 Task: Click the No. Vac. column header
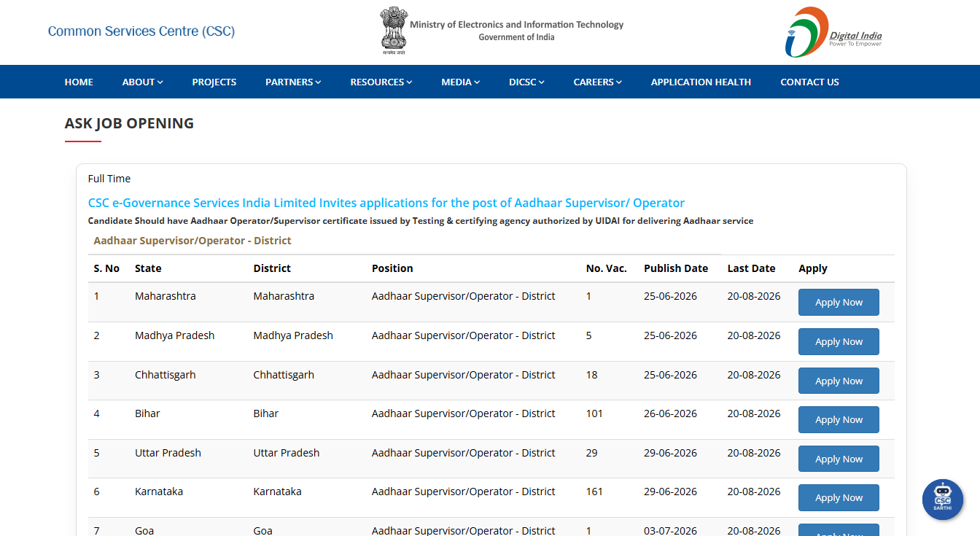pyautogui.click(x=607, y=268)
